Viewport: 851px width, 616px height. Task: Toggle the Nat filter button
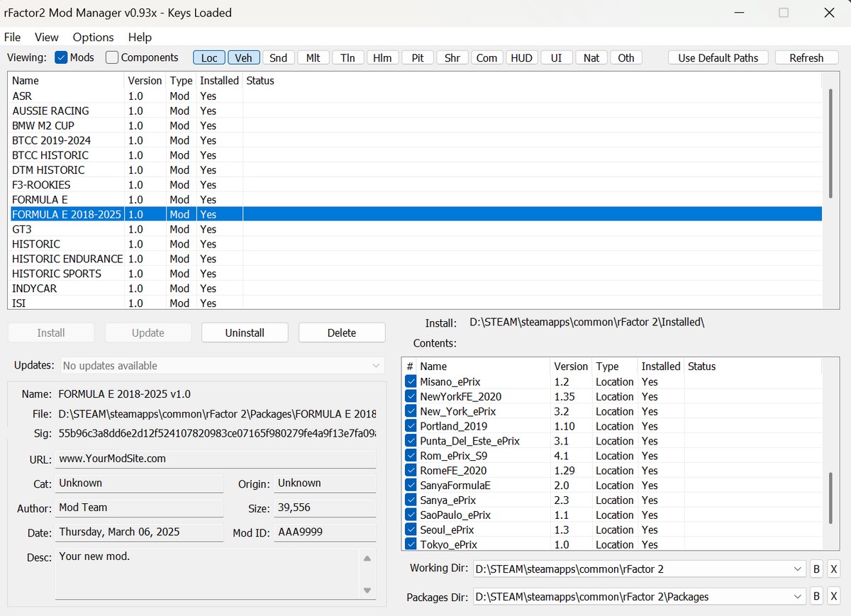tap(591, 58)
